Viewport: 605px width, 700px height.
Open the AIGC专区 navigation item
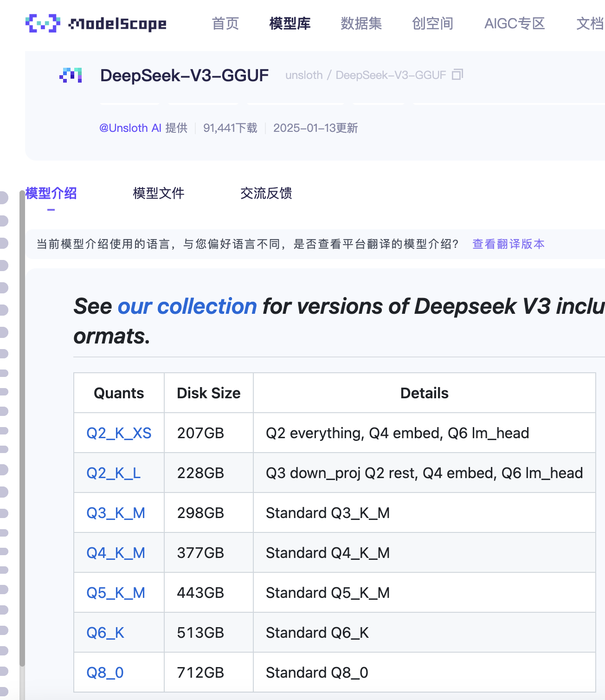pos(514,24)
